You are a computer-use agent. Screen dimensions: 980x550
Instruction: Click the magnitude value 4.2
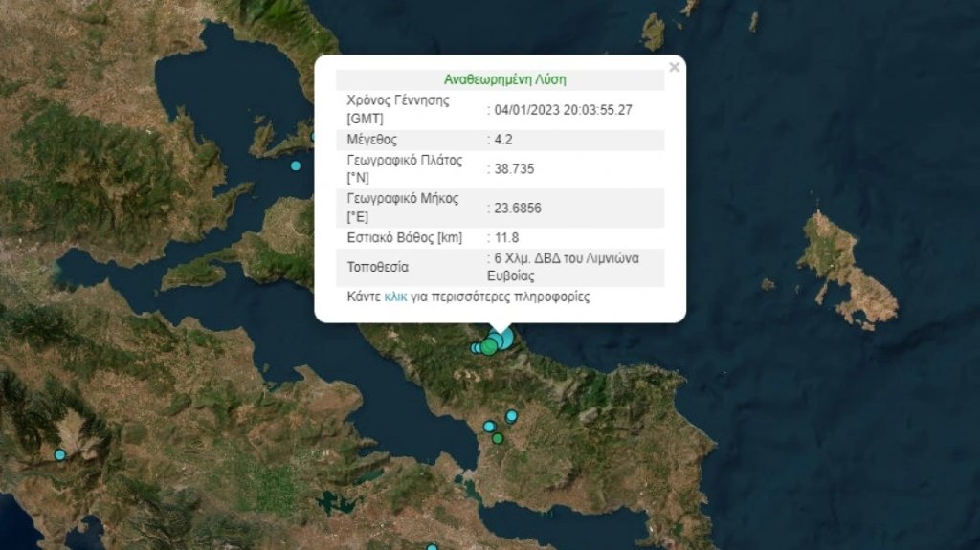click(x=503, y=140)
